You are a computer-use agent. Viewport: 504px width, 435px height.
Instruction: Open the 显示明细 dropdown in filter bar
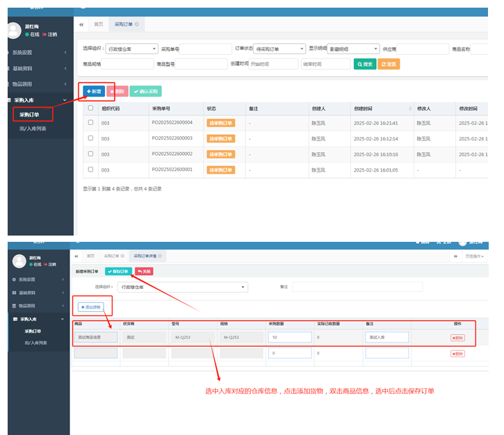coord(352,49)
